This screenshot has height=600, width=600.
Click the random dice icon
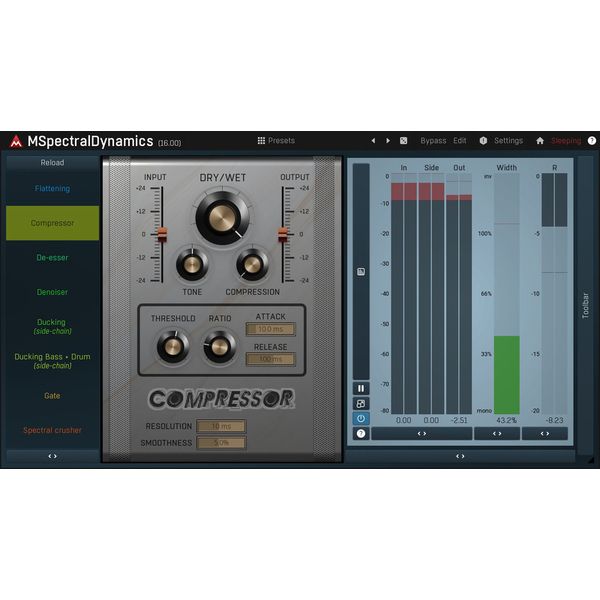click(403, 140)
